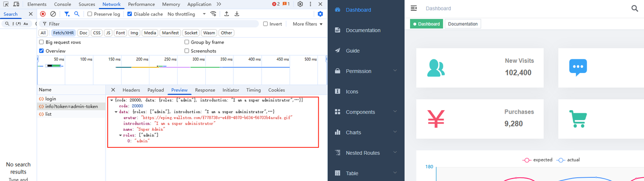Open DevTools settings gear icon
This screenshot has width=644, height=181.
300,5
